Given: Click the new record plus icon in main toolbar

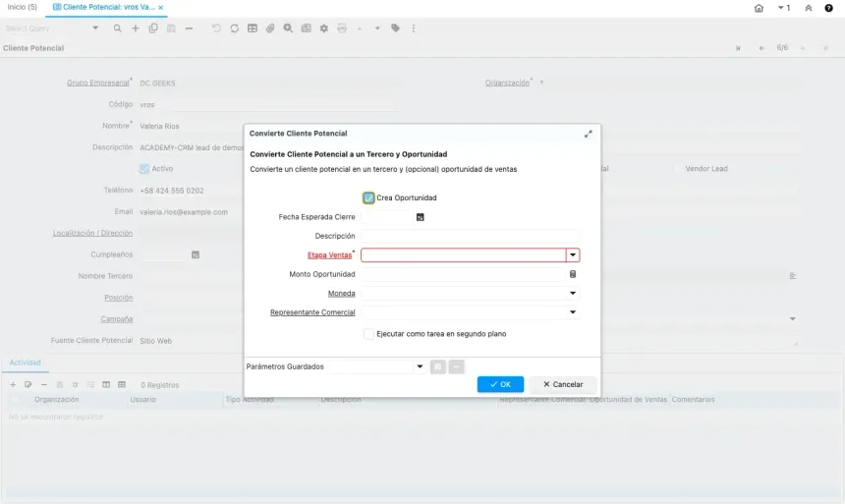Looking at the screenshot, I should click(136, 28).
